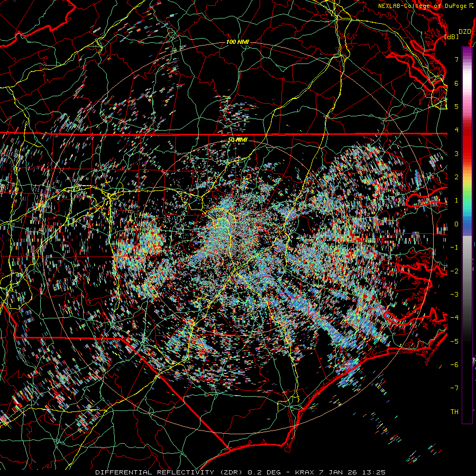Click the -3 value on the color scale
This screenshot has height=476, width=476.
click(454, 294)
